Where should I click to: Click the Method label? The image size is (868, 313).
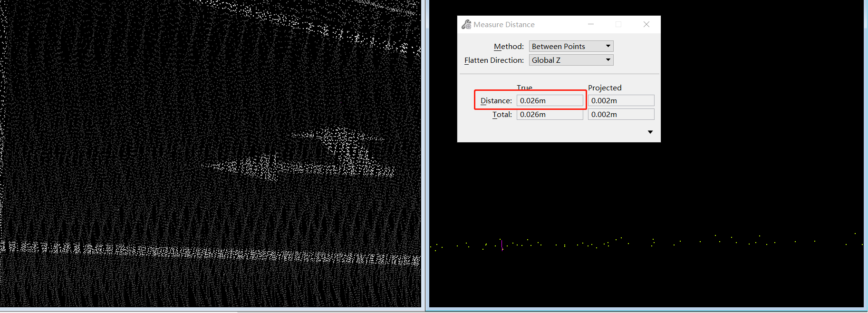click(509, 46)
